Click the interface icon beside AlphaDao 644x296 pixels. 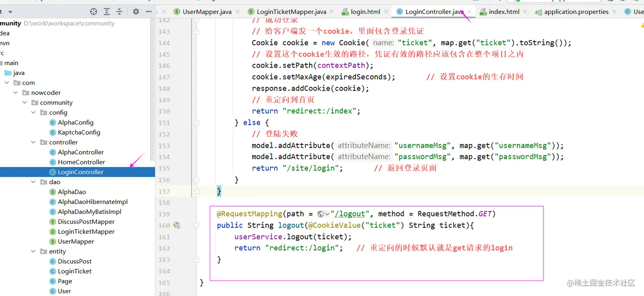[x=53, y=192]
